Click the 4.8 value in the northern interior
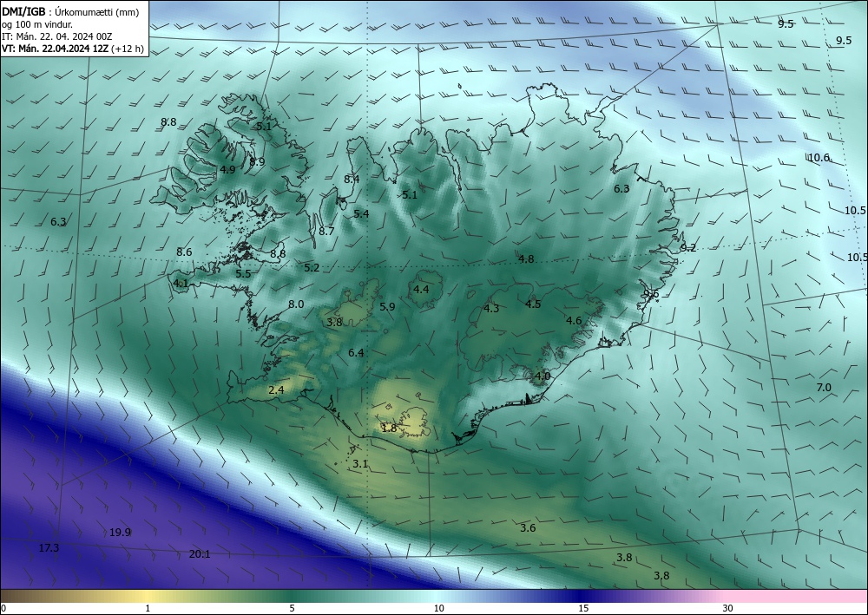 [527, 258]
